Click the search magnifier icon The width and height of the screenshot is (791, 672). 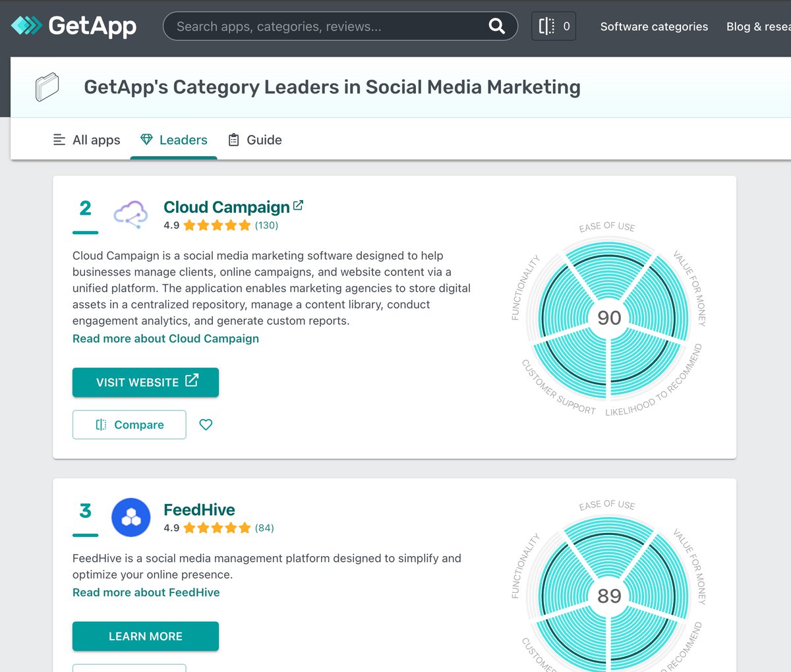pos(497,26)
